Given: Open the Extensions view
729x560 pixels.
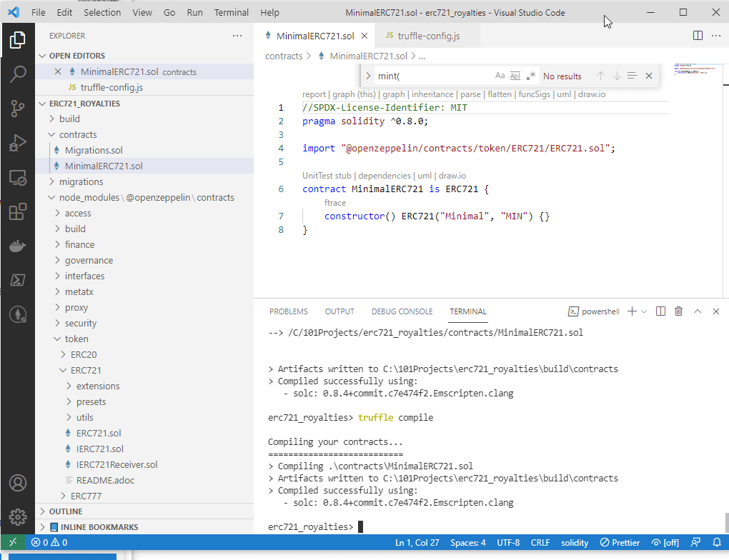Looking at the screenshot, I should 18,212.
